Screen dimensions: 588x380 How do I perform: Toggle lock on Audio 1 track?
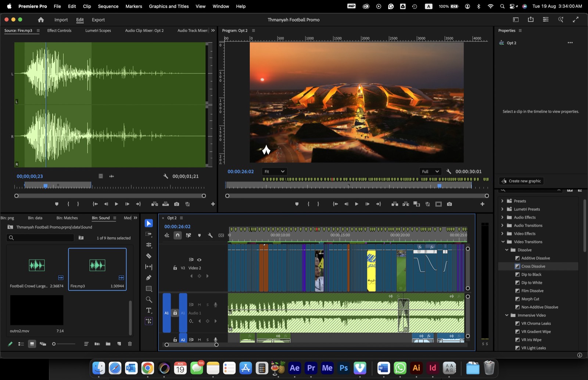coord(175,313)
